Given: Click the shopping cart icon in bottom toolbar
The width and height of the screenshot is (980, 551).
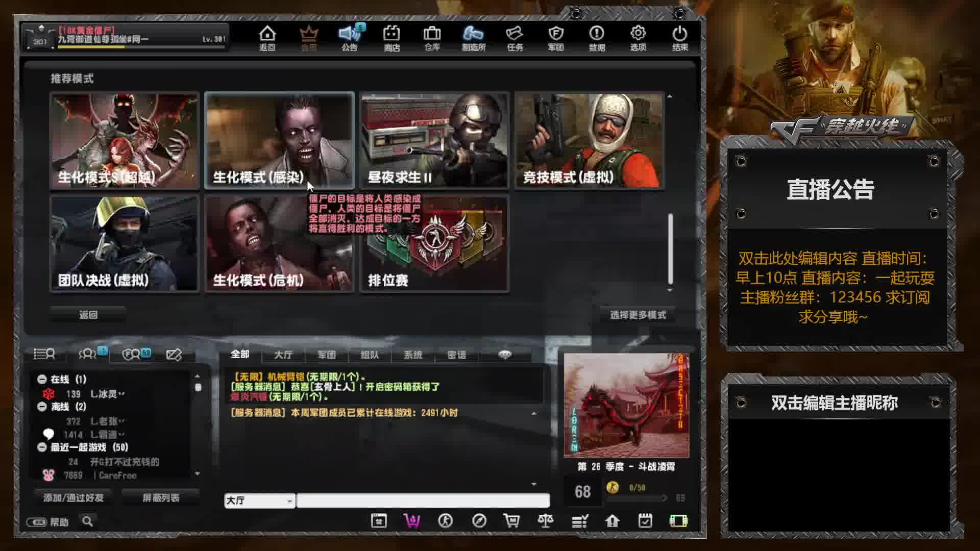Looking at the screenshot, I should point(511,520).
